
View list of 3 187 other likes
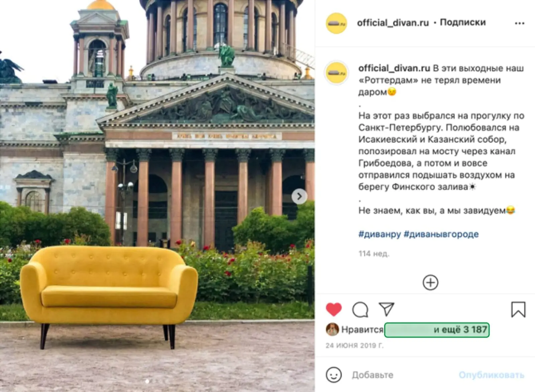[x=437, y=330]
